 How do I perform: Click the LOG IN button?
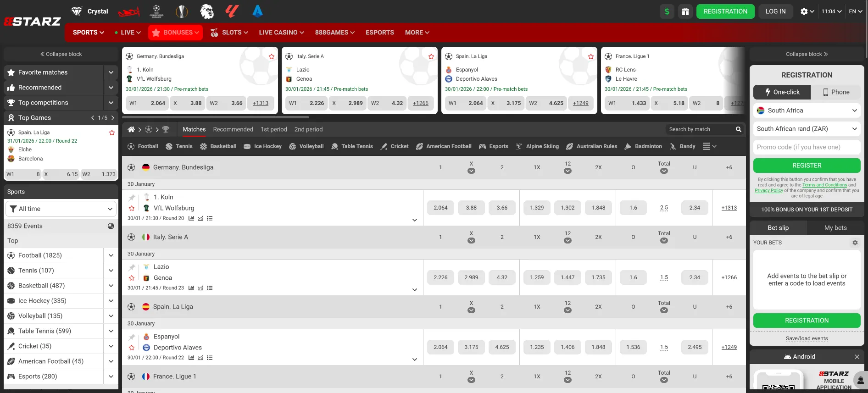click(775, 11)
